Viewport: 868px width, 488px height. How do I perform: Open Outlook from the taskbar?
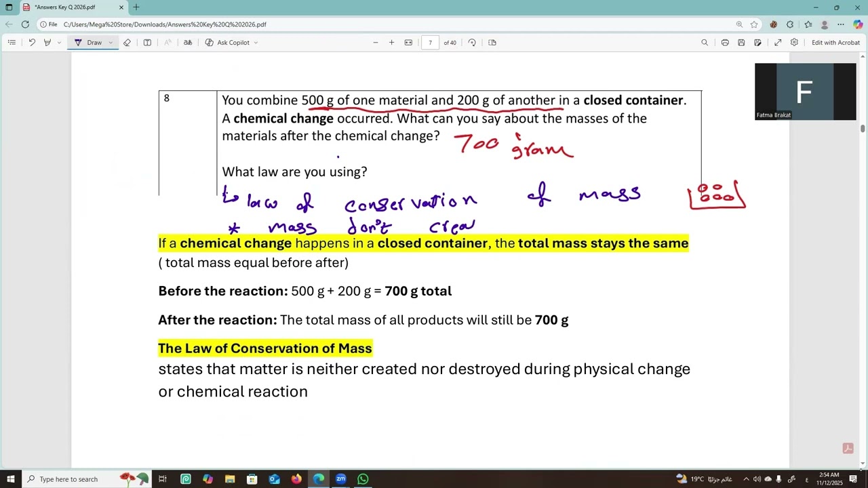[274, 479]
